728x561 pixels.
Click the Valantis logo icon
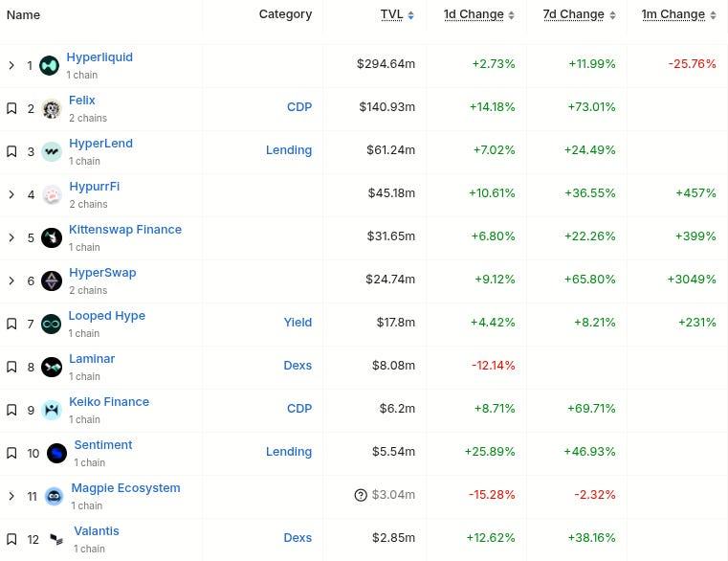click(56, 539)
